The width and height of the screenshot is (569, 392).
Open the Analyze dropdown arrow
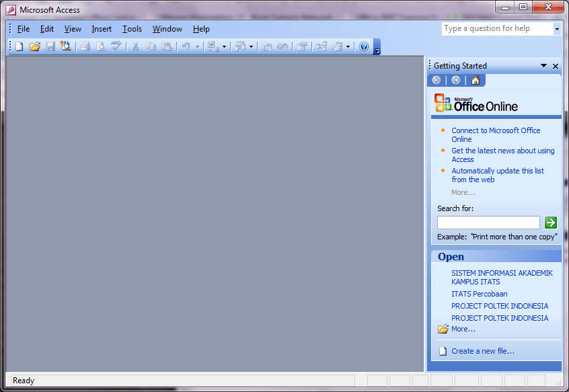click(x=251, y=46)
